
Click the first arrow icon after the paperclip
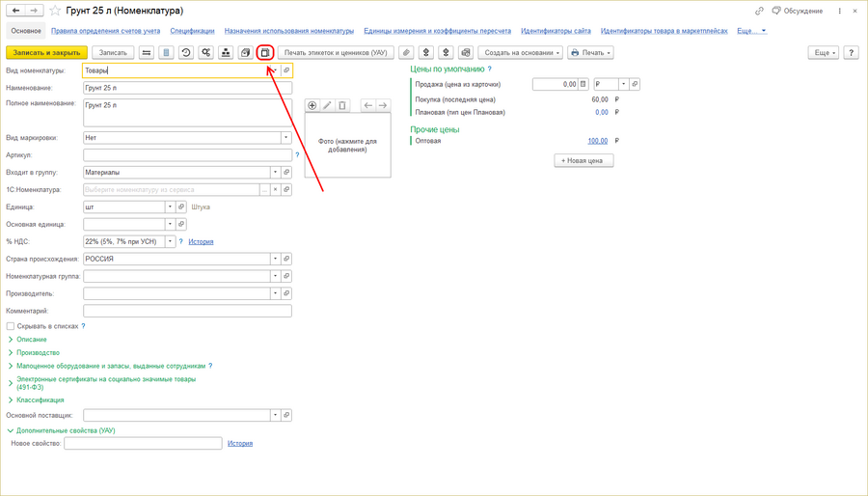coord(426,52)
